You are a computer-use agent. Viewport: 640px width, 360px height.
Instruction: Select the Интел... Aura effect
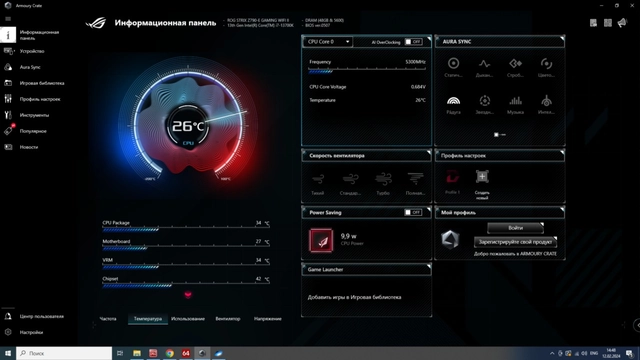[x=547, y=104]
